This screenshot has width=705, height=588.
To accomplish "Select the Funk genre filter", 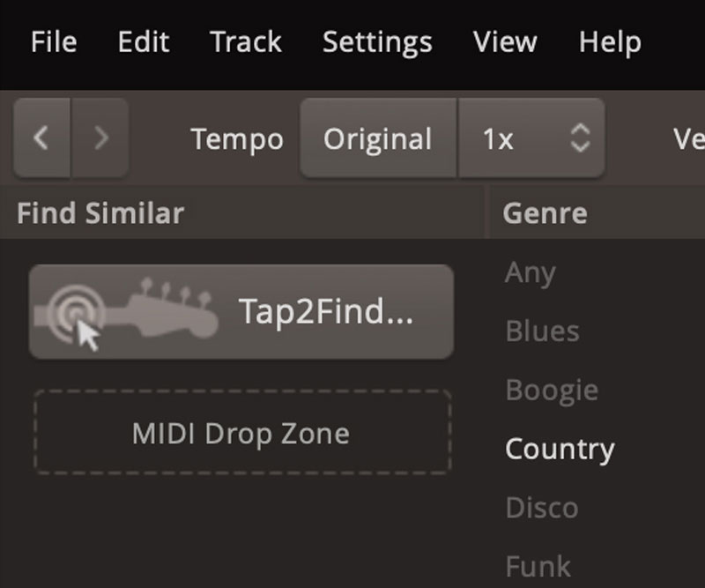I will pos(538,565).
